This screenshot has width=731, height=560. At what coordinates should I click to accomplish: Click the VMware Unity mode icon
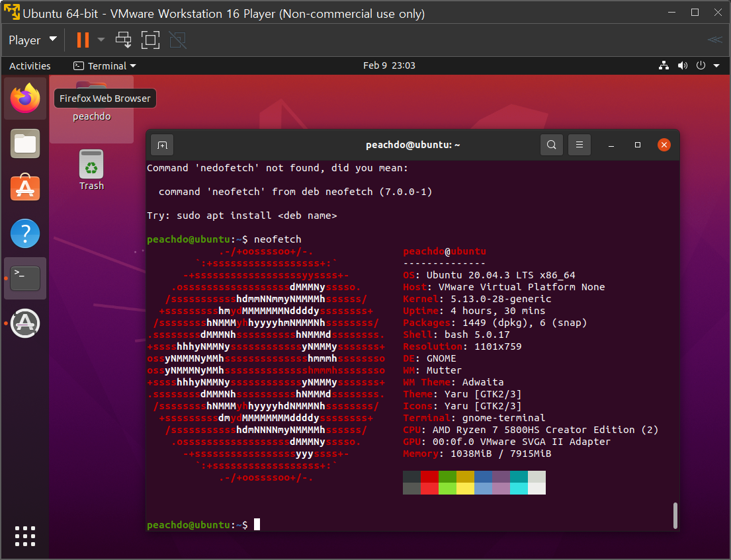click(x=177, y=40)
